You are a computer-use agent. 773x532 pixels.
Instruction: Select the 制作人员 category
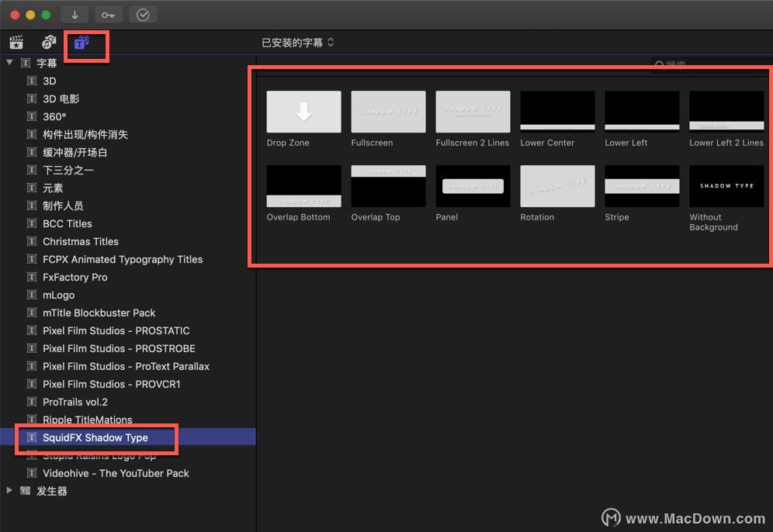128,206
